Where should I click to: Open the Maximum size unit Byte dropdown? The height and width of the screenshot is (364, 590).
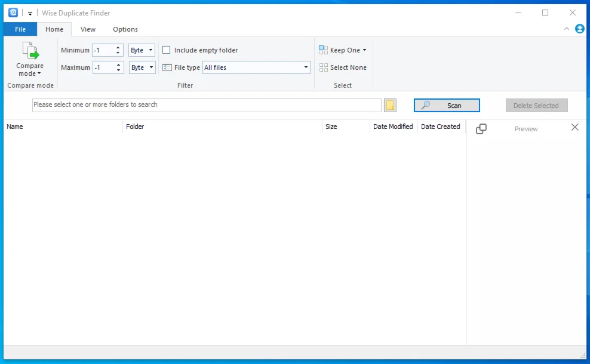click(142, 67)
